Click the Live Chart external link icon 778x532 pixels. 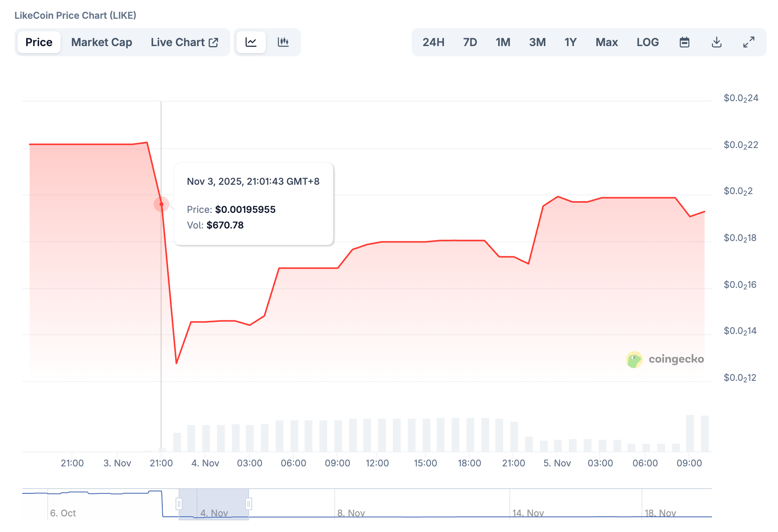[x=213, y=42]
